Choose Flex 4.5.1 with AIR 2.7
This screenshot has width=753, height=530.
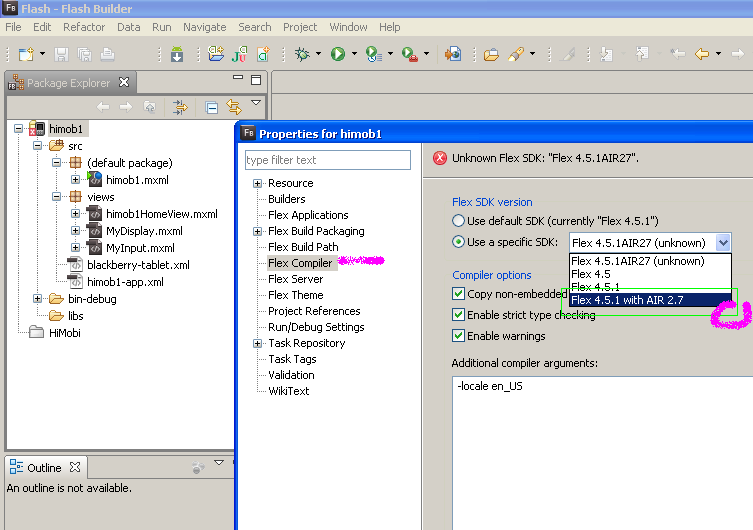[x=650, y=300]
